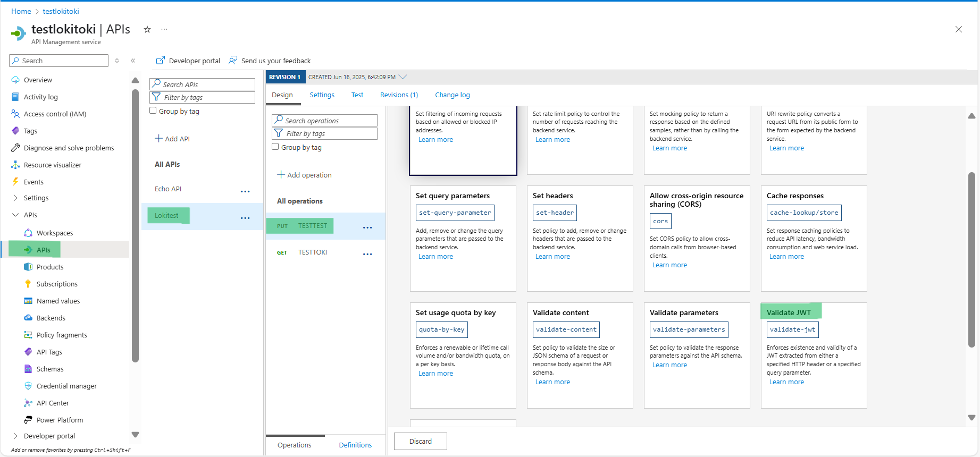Open the Activity log icon

[x=15, y=97]
